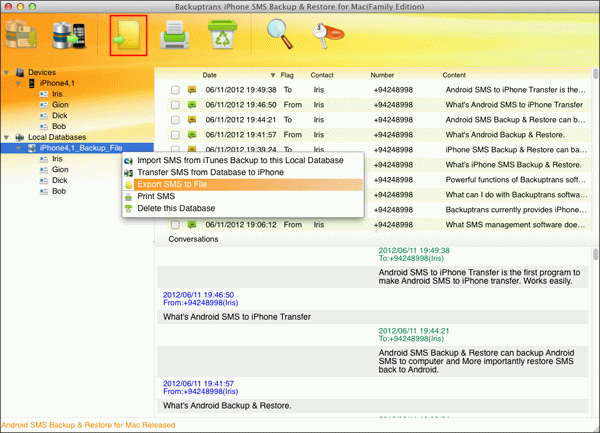Screen dimensions: 600x433
Task: Select the iPhone4,1_Backup_File database node
Action: coord(81,148)
